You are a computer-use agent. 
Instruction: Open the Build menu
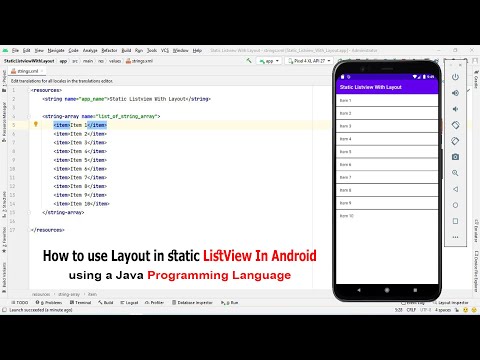coord(126,50)
